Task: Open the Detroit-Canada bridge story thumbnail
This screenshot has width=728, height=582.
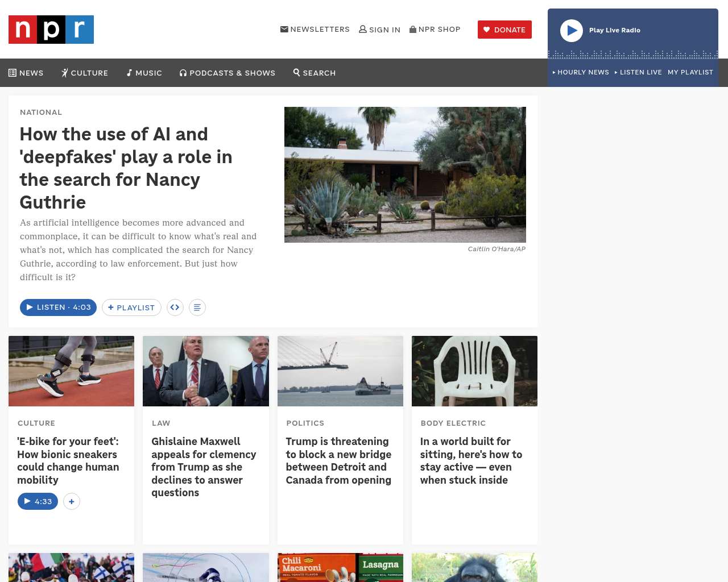Action: tap(340, 371)
